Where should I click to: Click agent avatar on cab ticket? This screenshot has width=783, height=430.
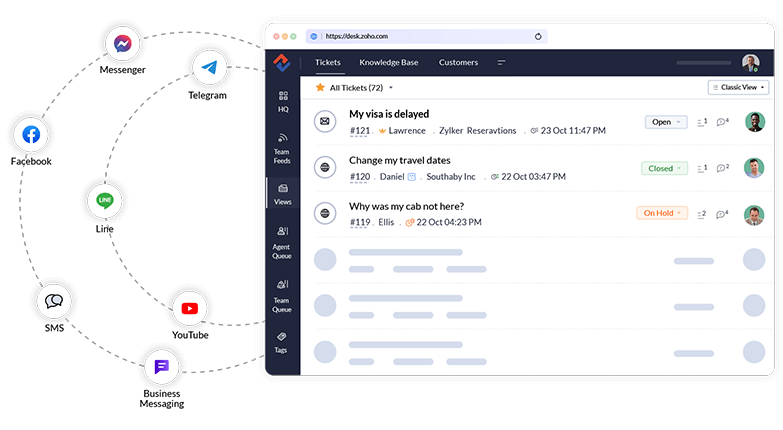pos(754,215)
